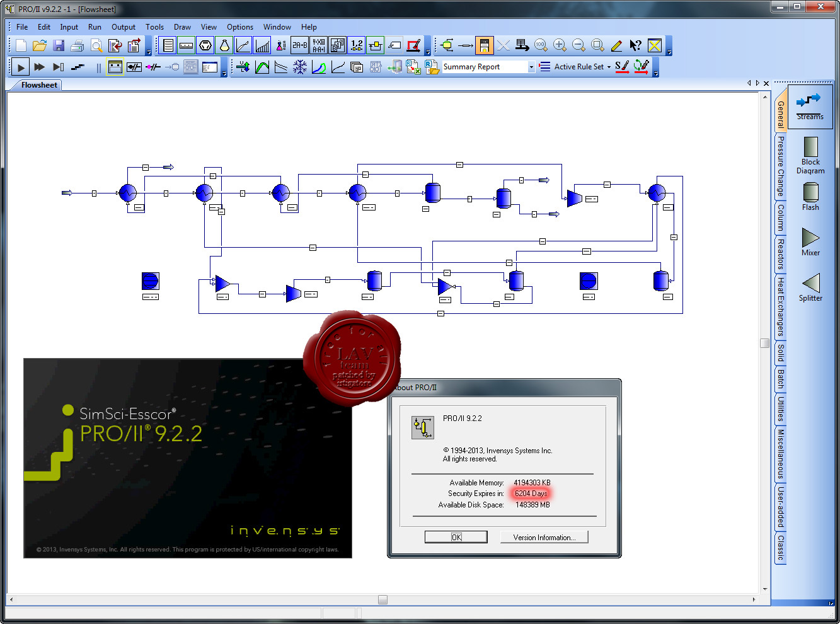Viewport: 840px width, 624px height.
Task: Save the simulation with floppy icon
Action: (59, 45)
